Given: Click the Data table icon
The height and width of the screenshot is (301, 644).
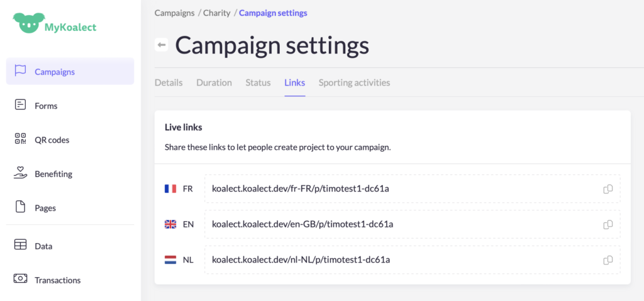Looking at the screenshot, I should point(20,245).
